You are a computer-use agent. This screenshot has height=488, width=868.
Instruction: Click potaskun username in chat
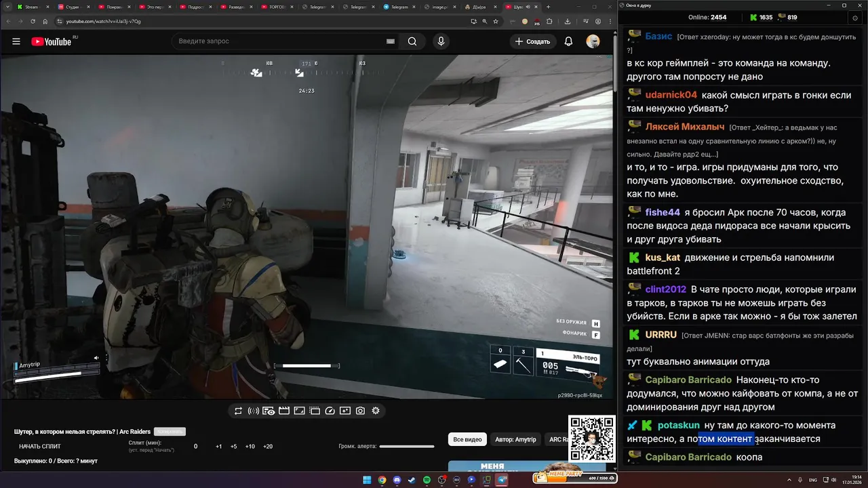tap(678, 425)
